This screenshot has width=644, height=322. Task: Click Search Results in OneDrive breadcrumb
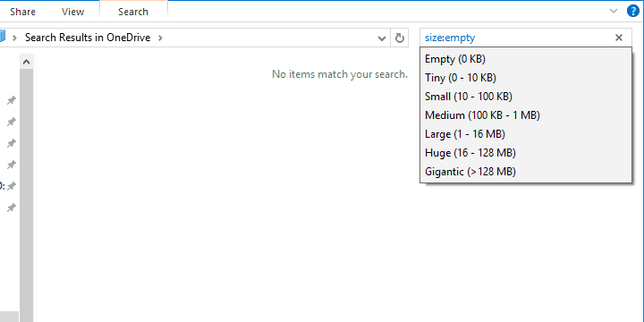88,38
